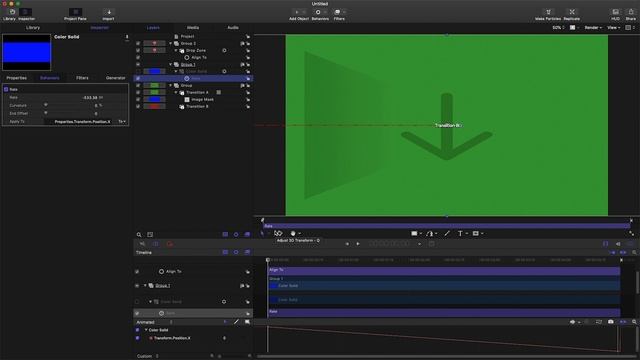This screenshot has width=640, height=360.
Task: Click the Align To bar in timeline
Action: coord(444,270)
